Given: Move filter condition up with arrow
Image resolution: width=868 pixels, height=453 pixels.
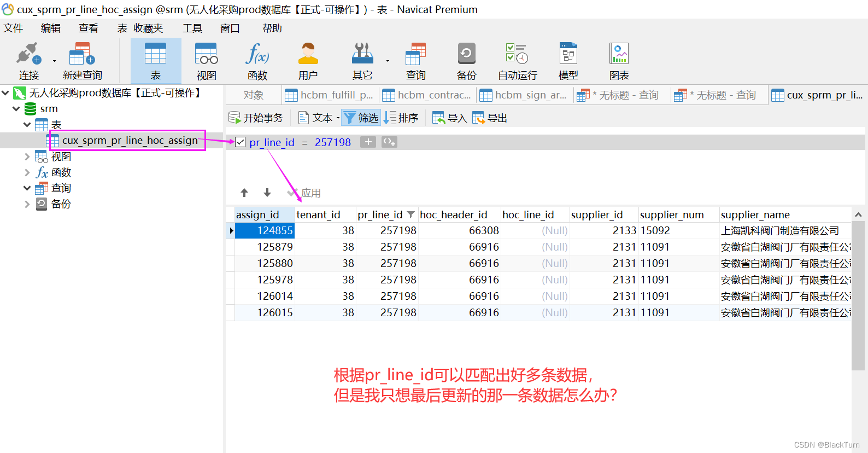Looking at the screenshot, I should (244, 193).
